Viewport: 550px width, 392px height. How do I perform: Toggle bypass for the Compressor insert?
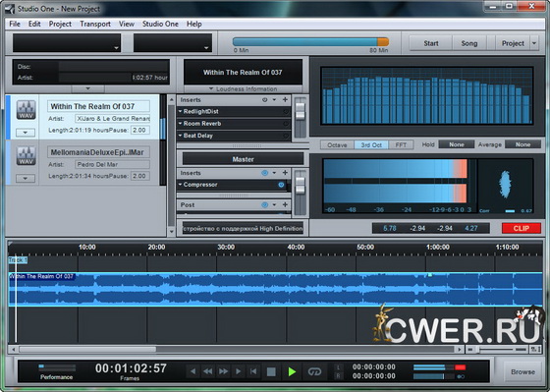point(281,185)
